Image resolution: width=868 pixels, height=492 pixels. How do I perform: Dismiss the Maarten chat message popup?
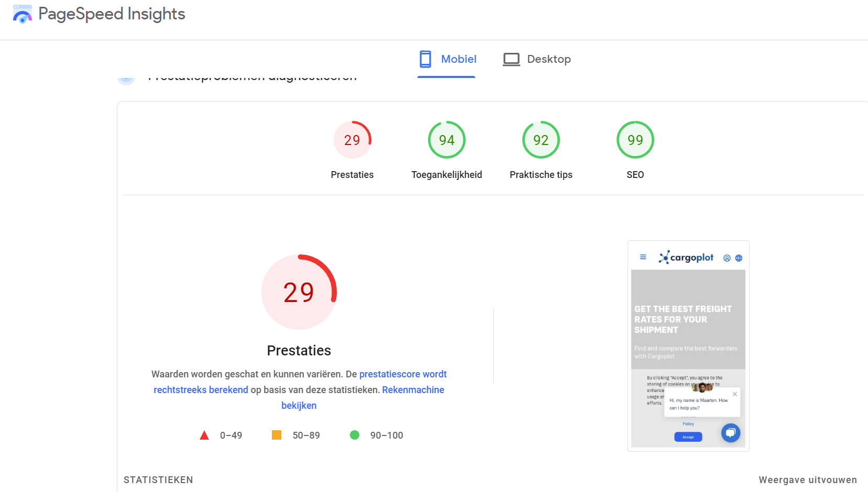pos(735,394)
